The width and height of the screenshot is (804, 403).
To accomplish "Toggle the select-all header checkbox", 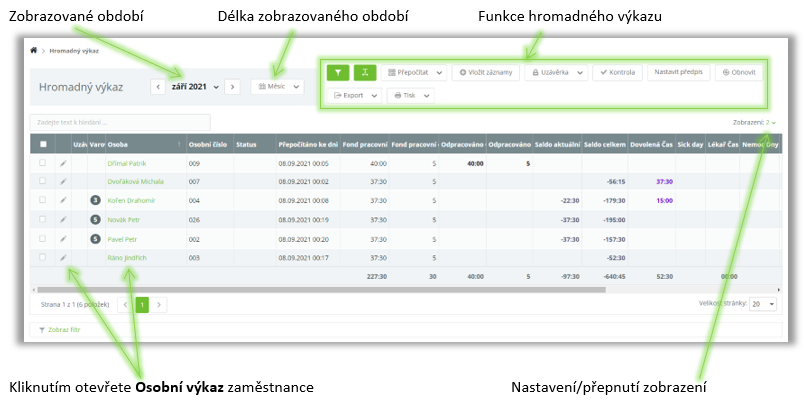I will [42, 144].
